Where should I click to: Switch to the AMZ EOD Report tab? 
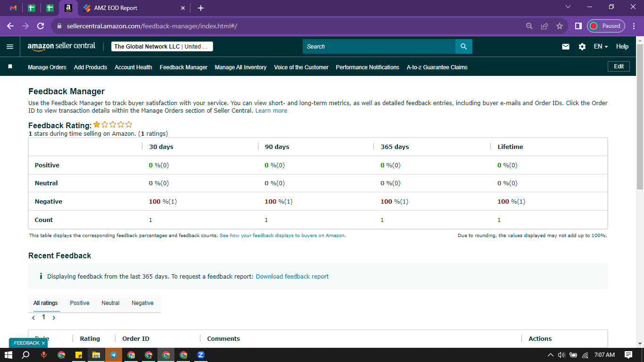(x=134, y=8)
